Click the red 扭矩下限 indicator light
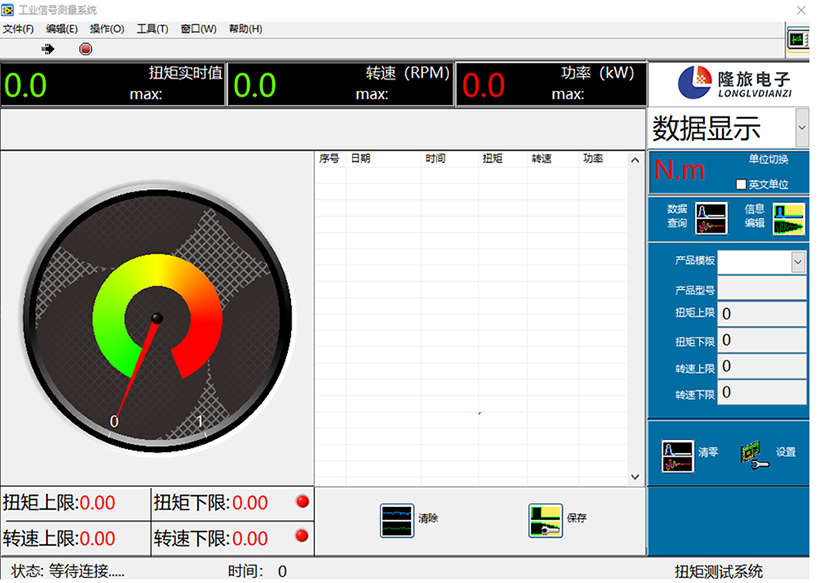 302,501
